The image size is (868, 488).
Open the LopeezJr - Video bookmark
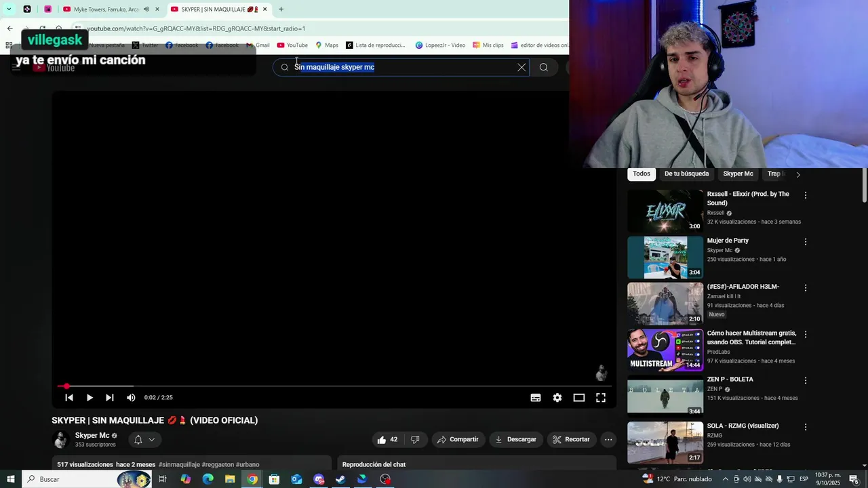(x=440, y=45)
